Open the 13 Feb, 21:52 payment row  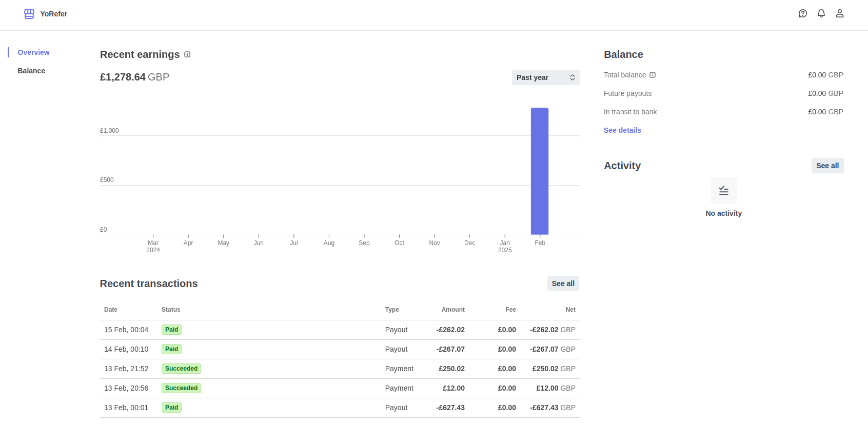(x=340, y=369)
